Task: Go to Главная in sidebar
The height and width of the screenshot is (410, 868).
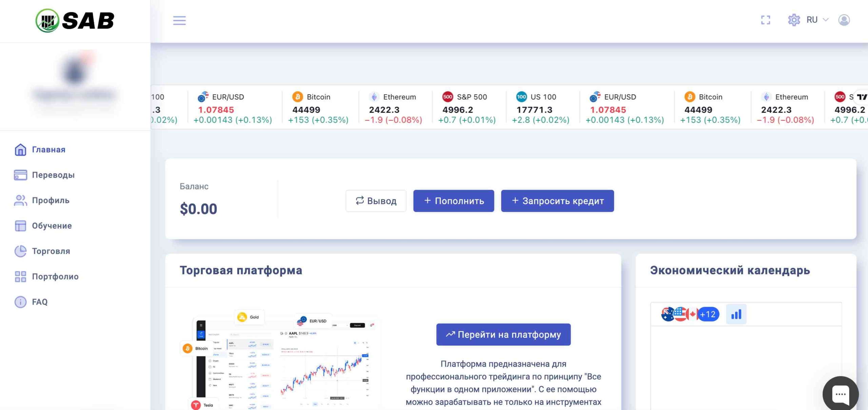Action: (x=48, y=149)
